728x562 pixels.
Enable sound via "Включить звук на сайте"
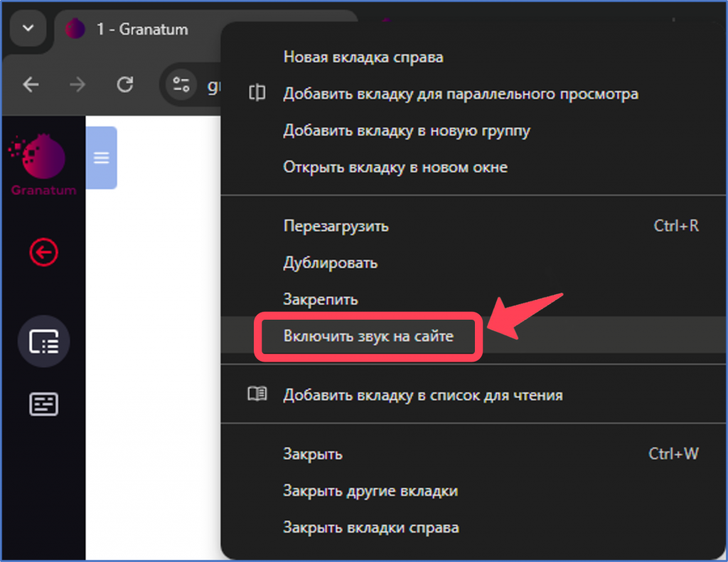[368, 335]
